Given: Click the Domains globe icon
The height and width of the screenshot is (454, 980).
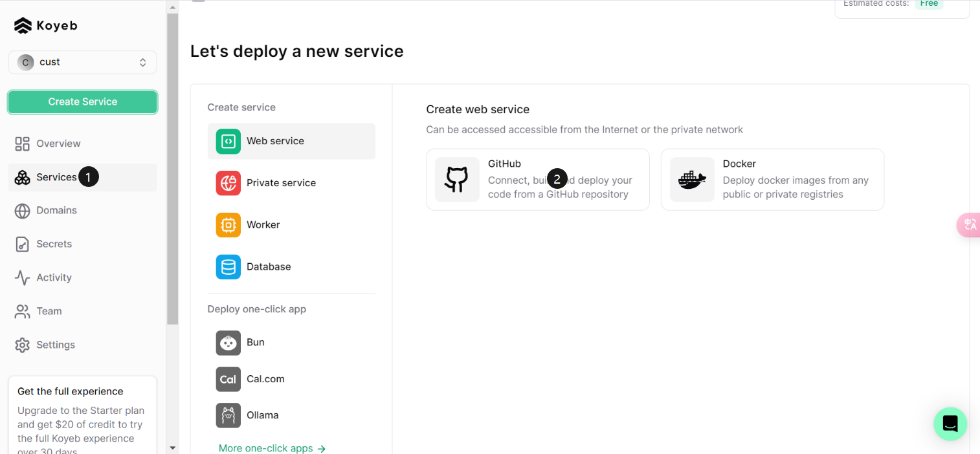Looking at the screenshot, I should click(x=23, y=211).
